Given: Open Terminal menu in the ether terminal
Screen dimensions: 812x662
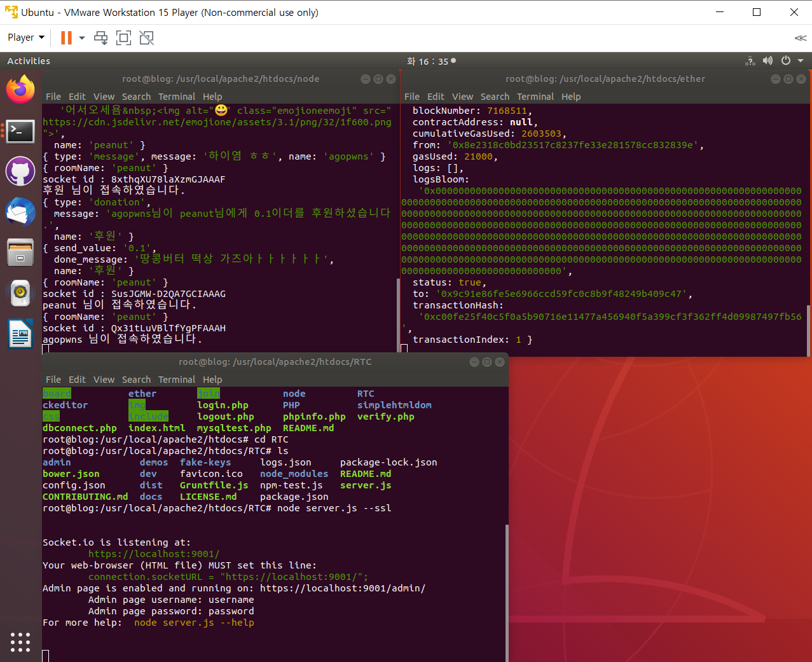Looking at the screenshot, I should coord(535,97).
